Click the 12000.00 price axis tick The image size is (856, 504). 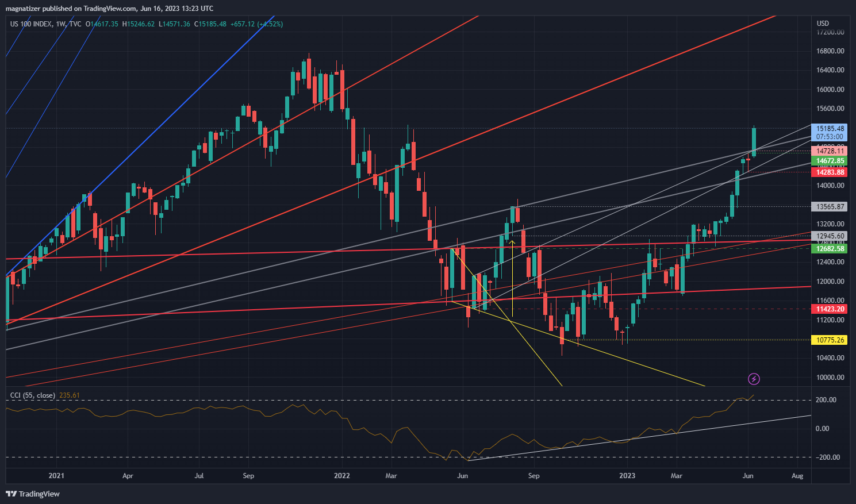(x=830, y=282)
